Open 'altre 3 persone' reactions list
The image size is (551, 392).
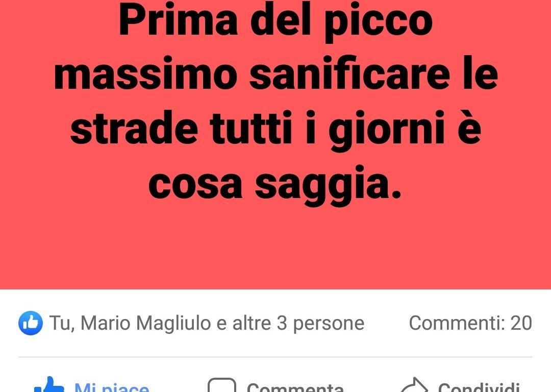pyautogui.click(x=298, y=323)
